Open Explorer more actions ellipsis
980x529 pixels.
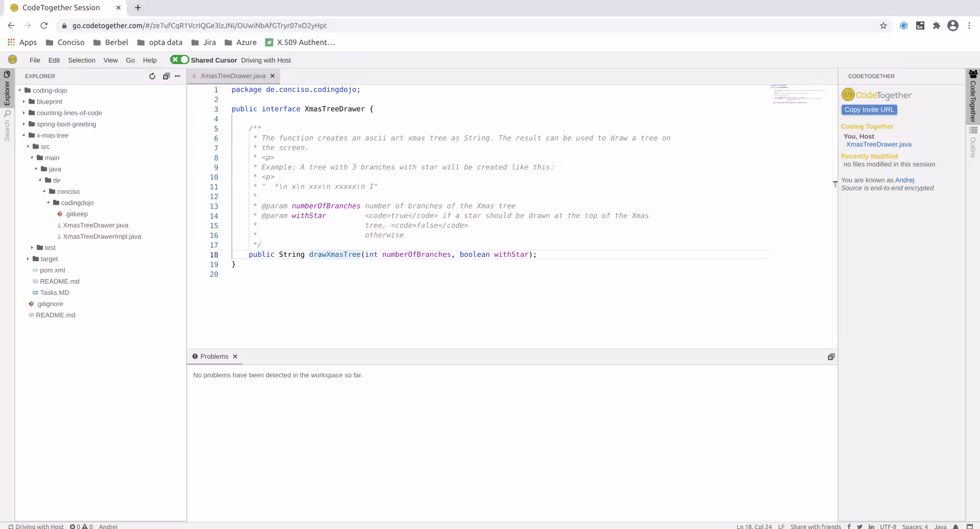coord(178,76)
